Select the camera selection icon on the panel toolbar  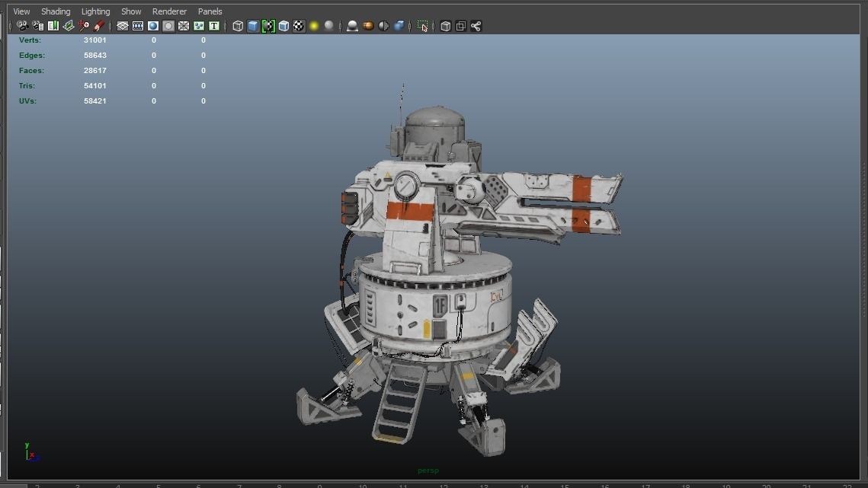(x=23, y=26)
